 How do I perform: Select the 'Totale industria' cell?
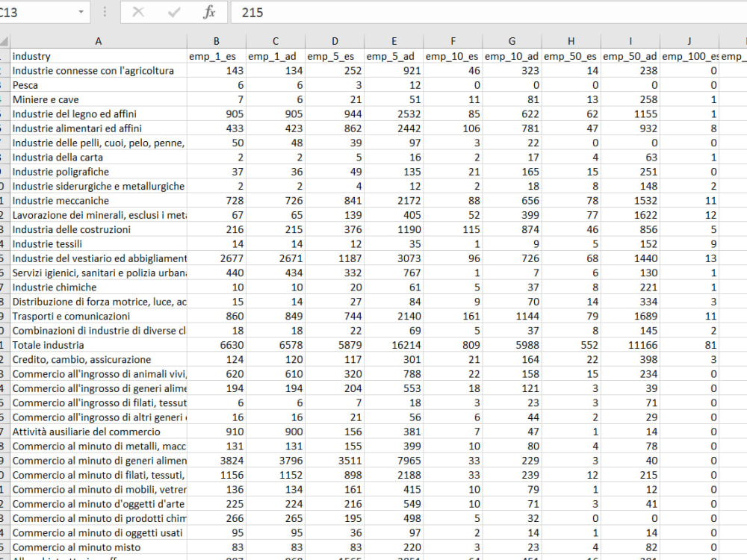click(x=99, y=345)
